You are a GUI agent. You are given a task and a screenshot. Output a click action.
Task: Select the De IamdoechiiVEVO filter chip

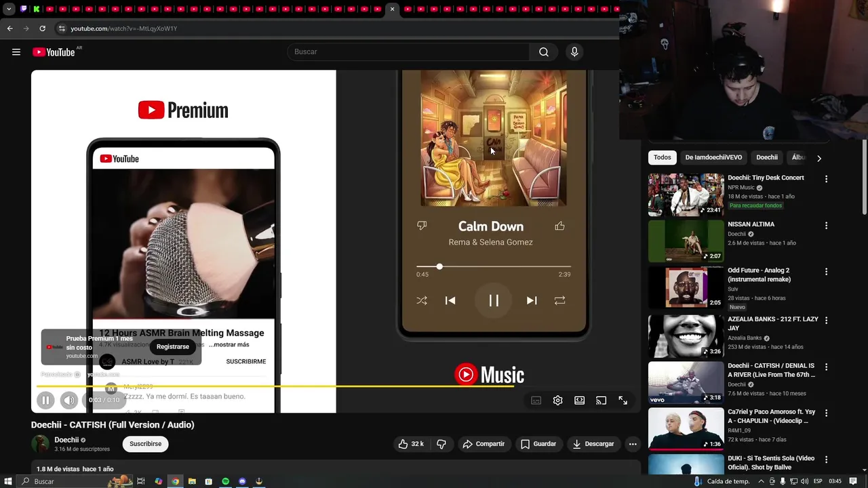[x=713, y=157]
